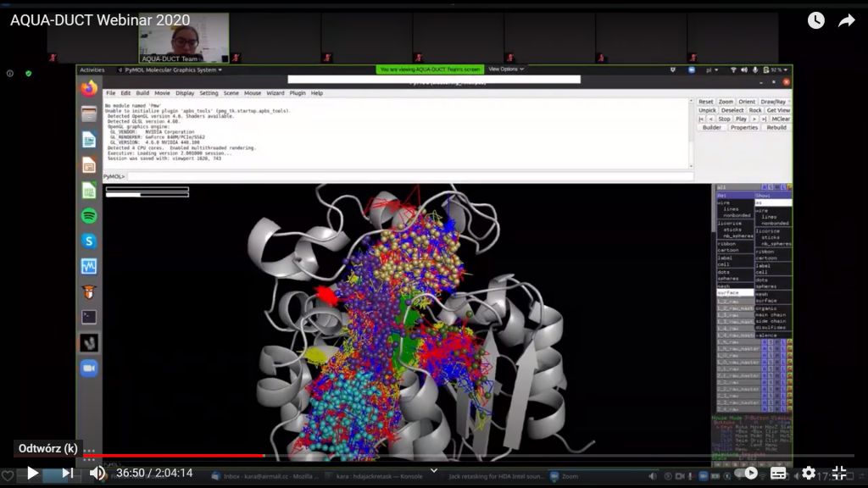Toggle YouTube autoplay switch

pos(748,473)
